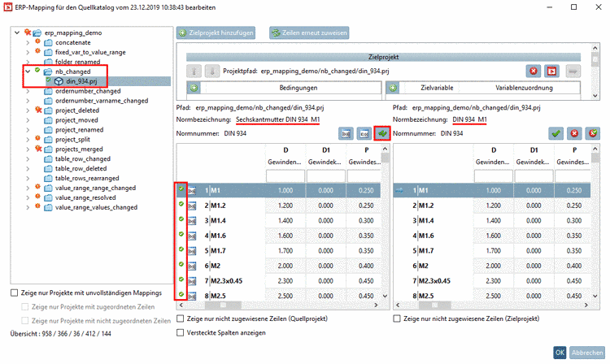
Task: Click the mapping icon in source row M1.6
Action: 192,236
